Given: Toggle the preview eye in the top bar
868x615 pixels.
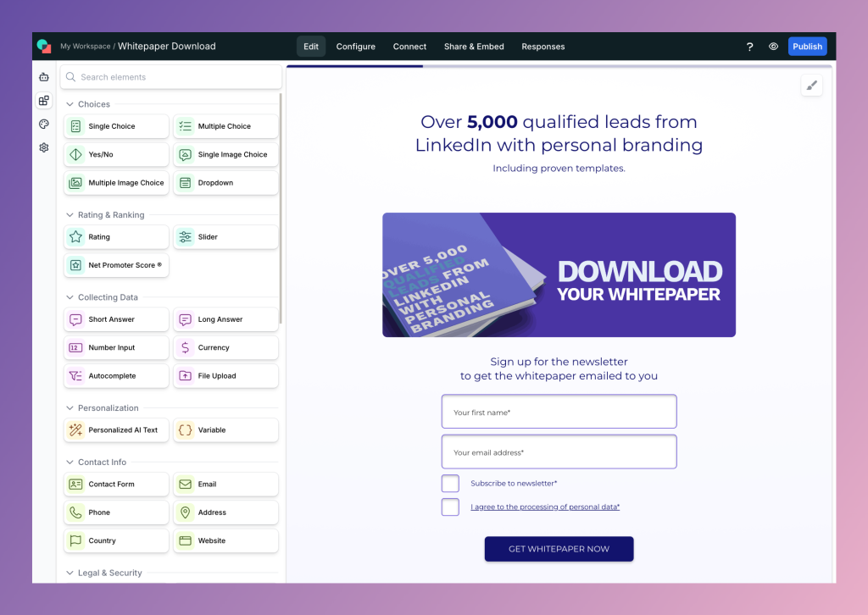Looking at the screenshot, I should click(773, 47).
